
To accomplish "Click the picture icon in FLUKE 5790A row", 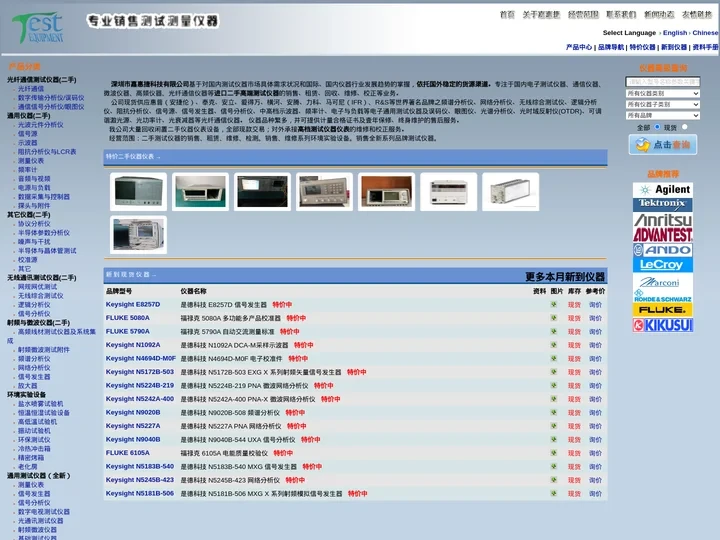I will 554,332.
